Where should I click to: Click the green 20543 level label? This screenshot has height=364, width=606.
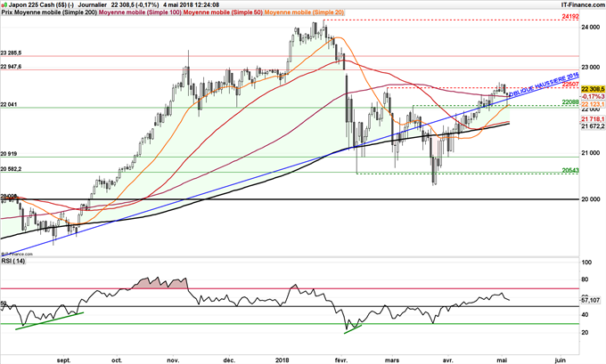tap(570, 171)
